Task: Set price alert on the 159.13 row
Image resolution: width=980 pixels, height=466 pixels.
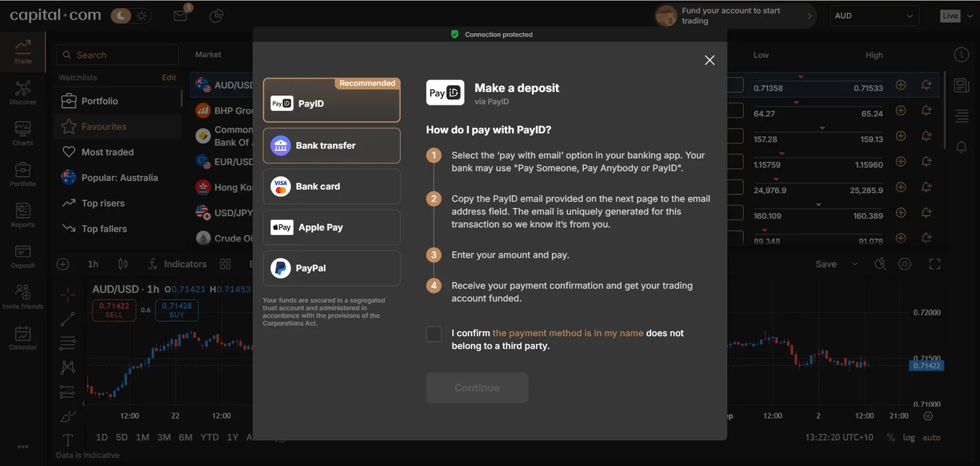Action: click(927, 136)
